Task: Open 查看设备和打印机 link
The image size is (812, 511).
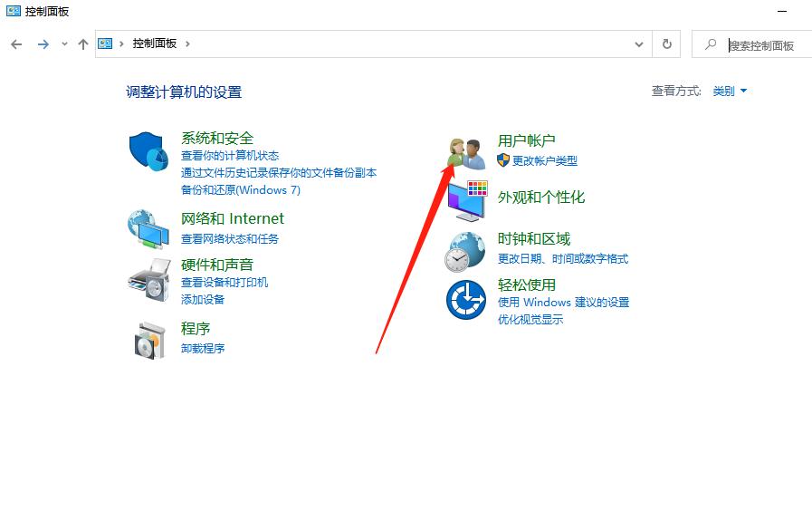Action: pyautogui.click(x=224, y=282)
